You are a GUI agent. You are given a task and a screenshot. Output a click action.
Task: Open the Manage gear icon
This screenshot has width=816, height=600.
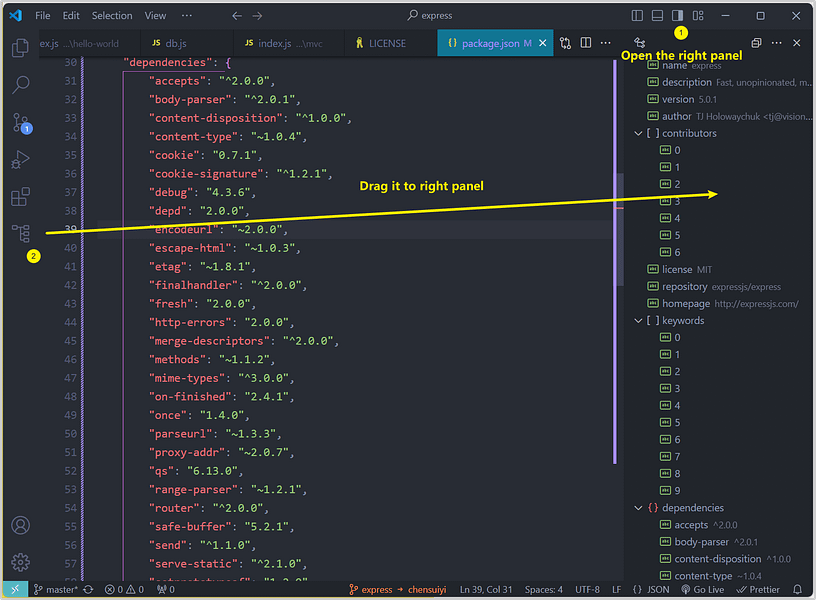20,563
